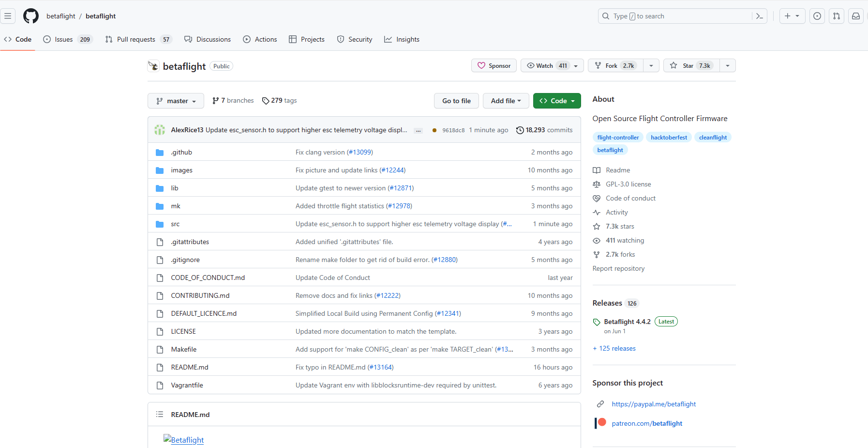Open the Issues inbox icon in header
The width and height of the screenshot is (868, 448).
[x=817, y=16]
